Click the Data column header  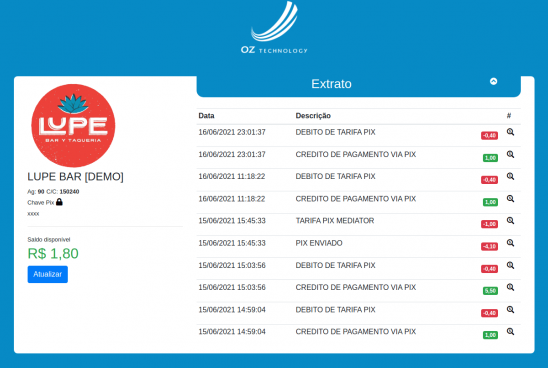206,116
